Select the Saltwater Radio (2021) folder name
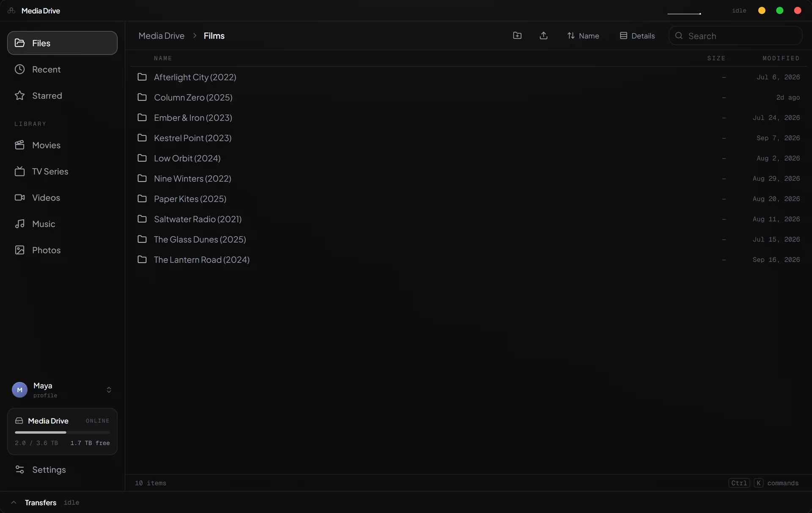Viewport: 812px width, 513px height. 198,219
